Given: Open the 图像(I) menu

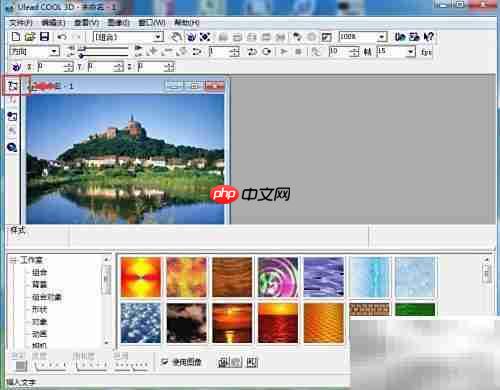Looking at the screenshot, I should pyautogui.click(x=118, y=23).
